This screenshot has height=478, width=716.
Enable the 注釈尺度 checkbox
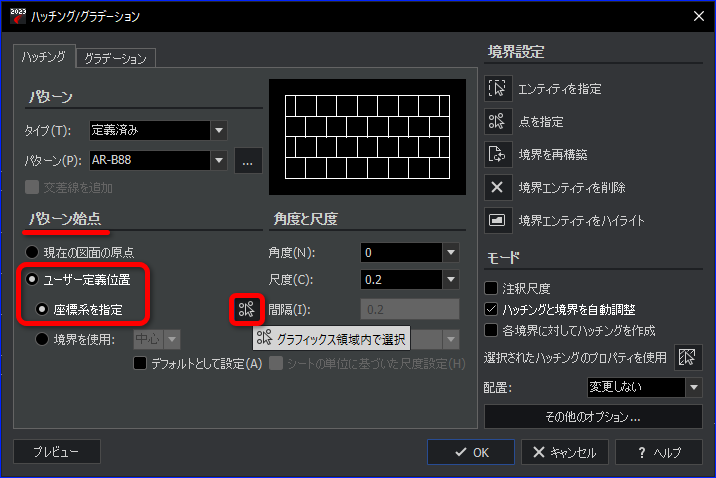point(491,288)
